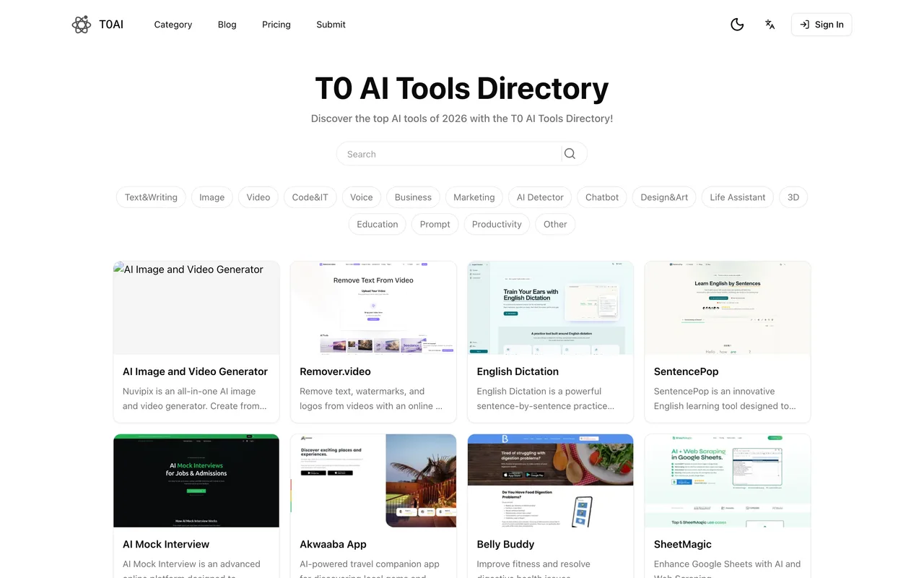This screenshot has height=578, width=924.
Task: Go to the Blog page
Action: (227, 25)
